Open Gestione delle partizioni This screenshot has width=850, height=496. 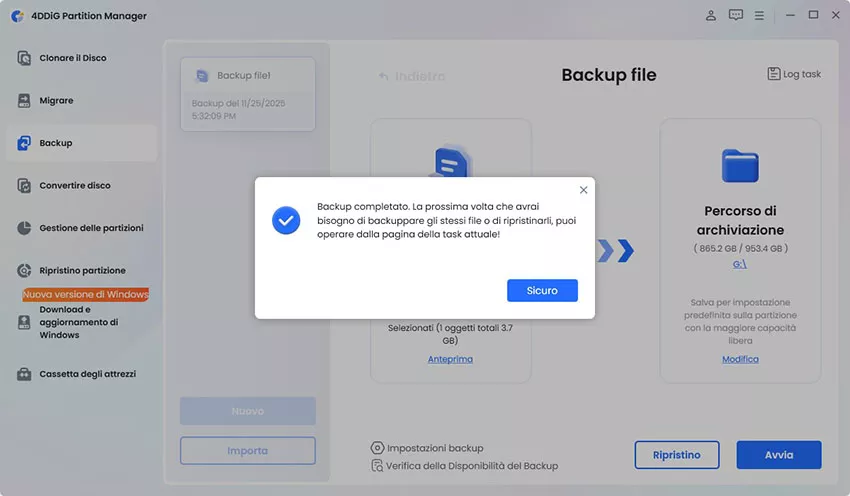pos(92,228)
